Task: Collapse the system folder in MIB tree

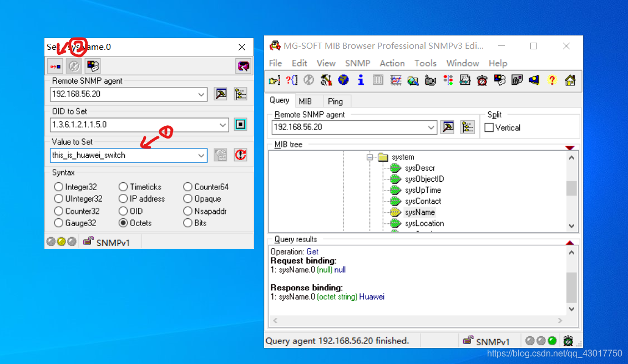Action: click(369, 157)
